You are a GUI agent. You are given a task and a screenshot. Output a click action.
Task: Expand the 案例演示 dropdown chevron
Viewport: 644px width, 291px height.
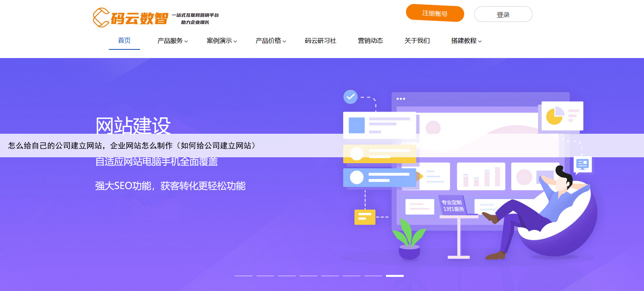tap(235, 41)
